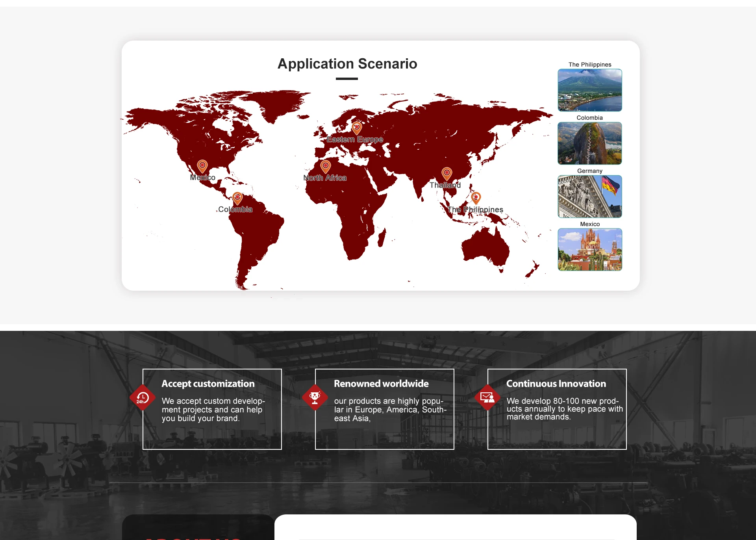The width and height of the screenshot is (756, 540).
Task: Click the monitor message diamond icon
Action: [487, 397]
